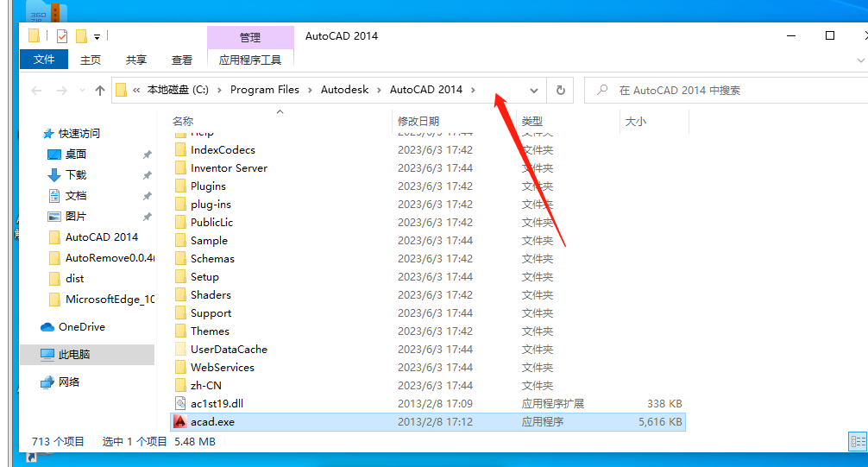Open the File tab
The width and height of the screenshot is (868, 467).
(44, 60)
